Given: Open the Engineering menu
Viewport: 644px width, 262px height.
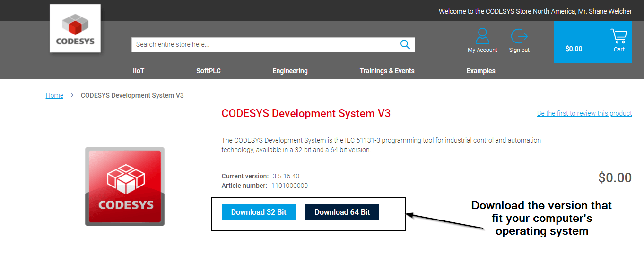Looking at the screenshot, I should tap(290, 71).
